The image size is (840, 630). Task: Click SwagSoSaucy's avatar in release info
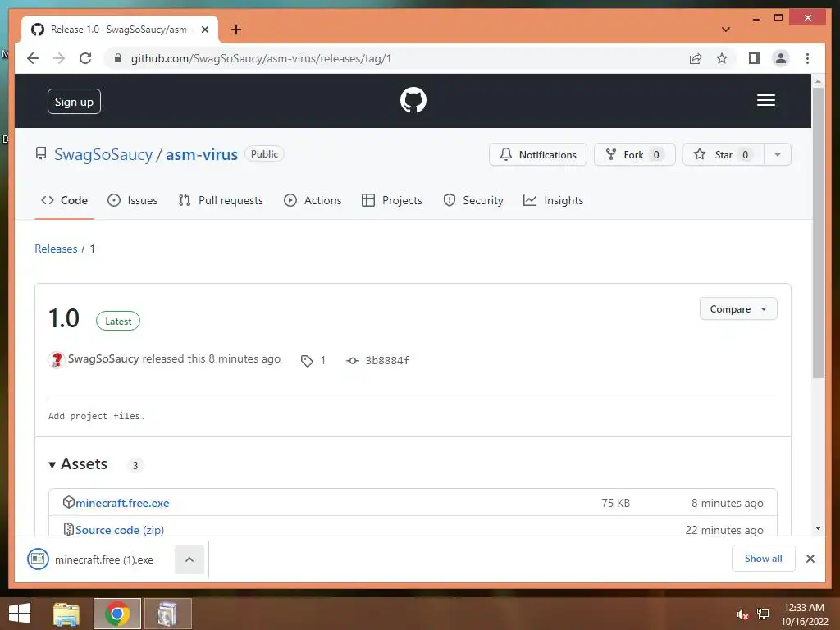point(57,359)
